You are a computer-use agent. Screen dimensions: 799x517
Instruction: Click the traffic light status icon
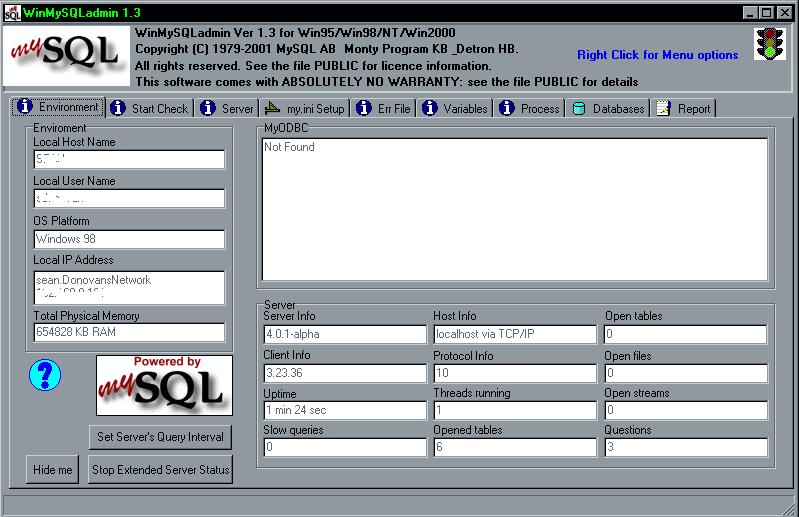[x=769, y=44]
